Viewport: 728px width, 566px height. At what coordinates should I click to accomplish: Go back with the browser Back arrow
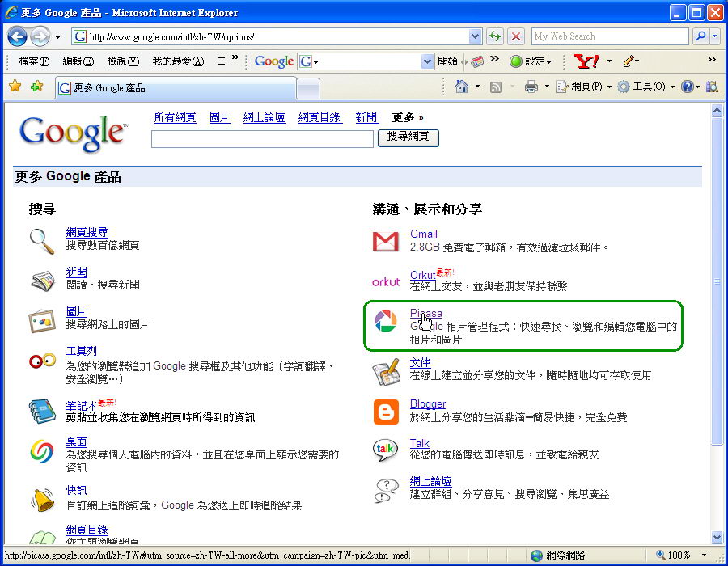tap(17, 36)
